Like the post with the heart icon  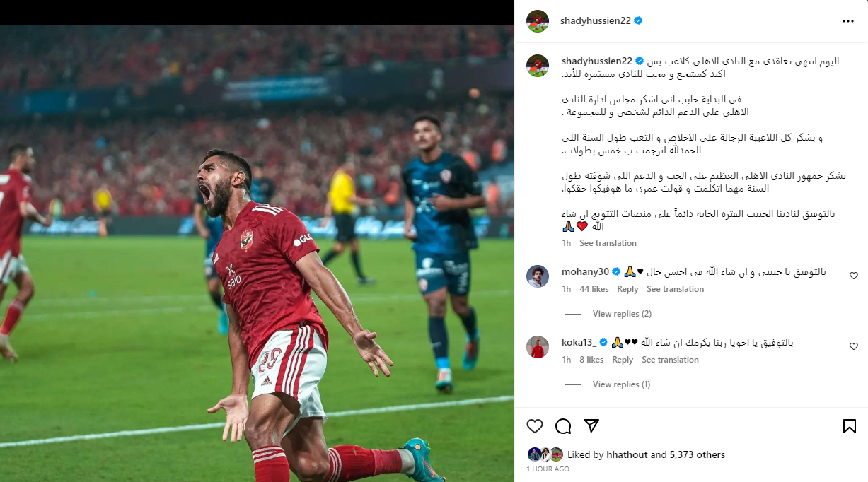point(535,426)
